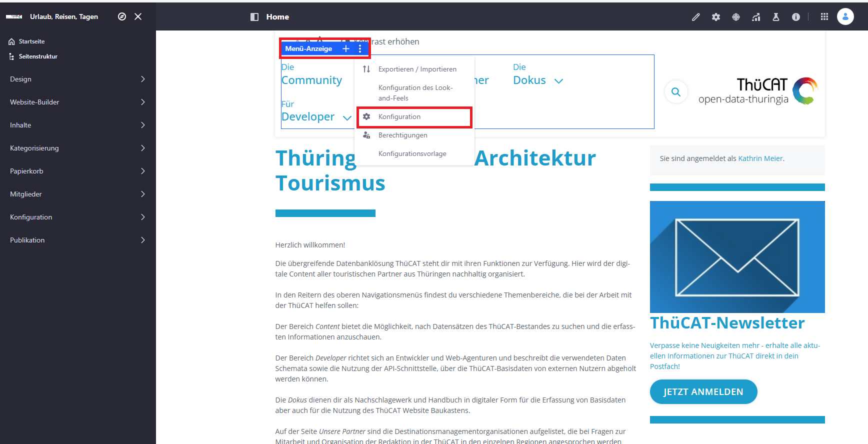
Task: Select Konfigurationsvorlage menu entry
Action: (x=414, y=153)
